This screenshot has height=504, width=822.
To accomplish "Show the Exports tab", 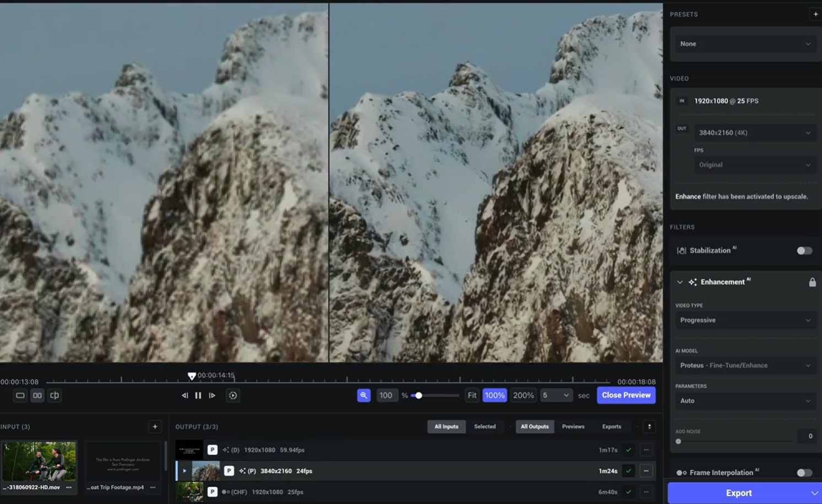I will point(611,426).
